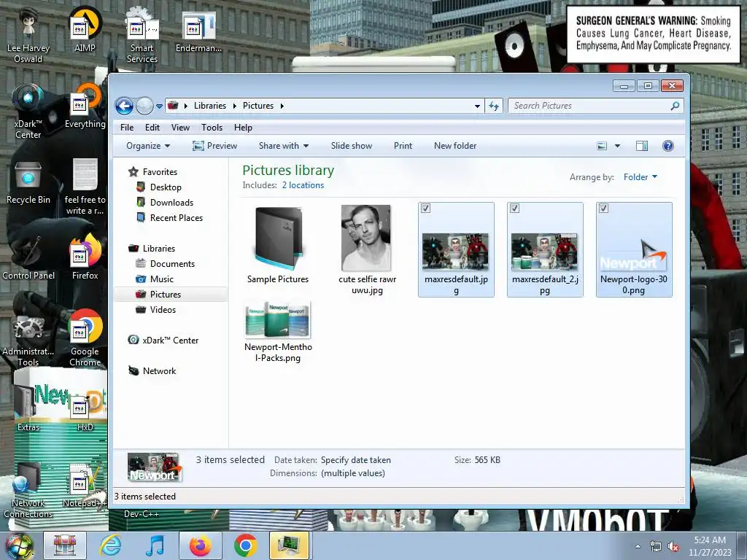Screen dimensions: 747x560
Task: Launch Firefox from the desktop
Action: click(x=85, y=257)
